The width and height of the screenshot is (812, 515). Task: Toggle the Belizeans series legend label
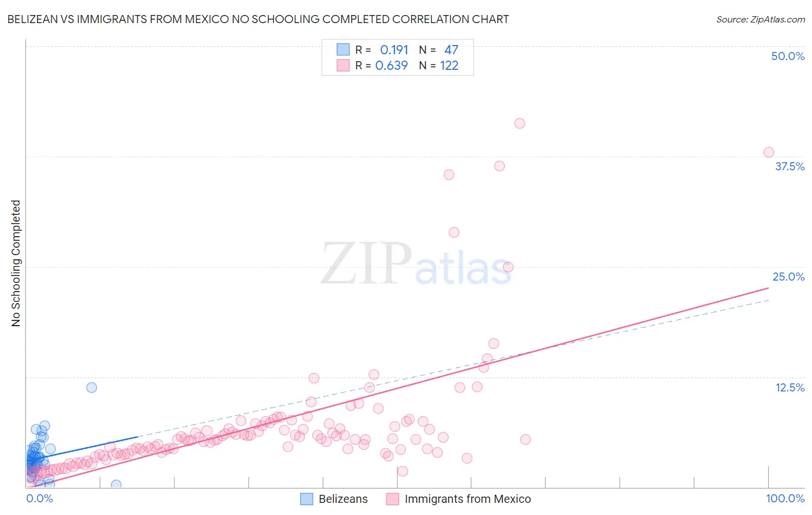pyautogui.click(x=343, y=499)
